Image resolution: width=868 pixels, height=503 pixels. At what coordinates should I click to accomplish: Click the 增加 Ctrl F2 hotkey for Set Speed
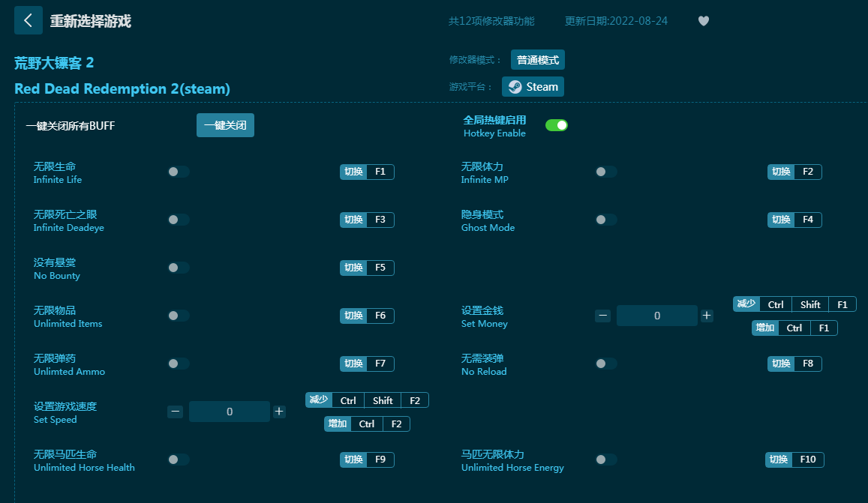click(367, 424)
